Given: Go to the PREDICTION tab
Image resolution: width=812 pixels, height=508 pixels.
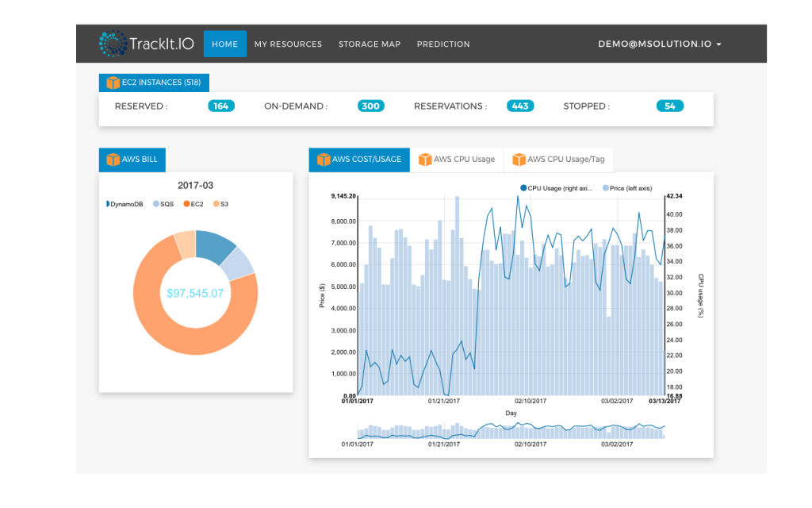Looking at the screenshot, I should 443,44.
